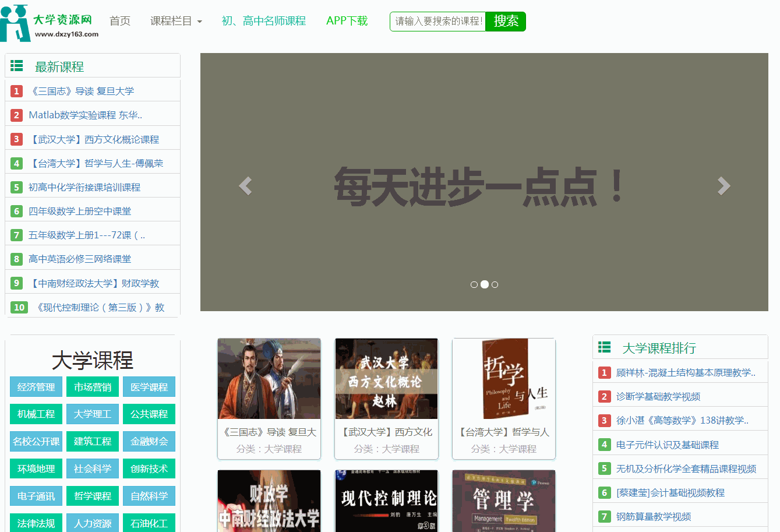Advance to next carousel slide arrow
780x532 pixels.
point(723,186)
